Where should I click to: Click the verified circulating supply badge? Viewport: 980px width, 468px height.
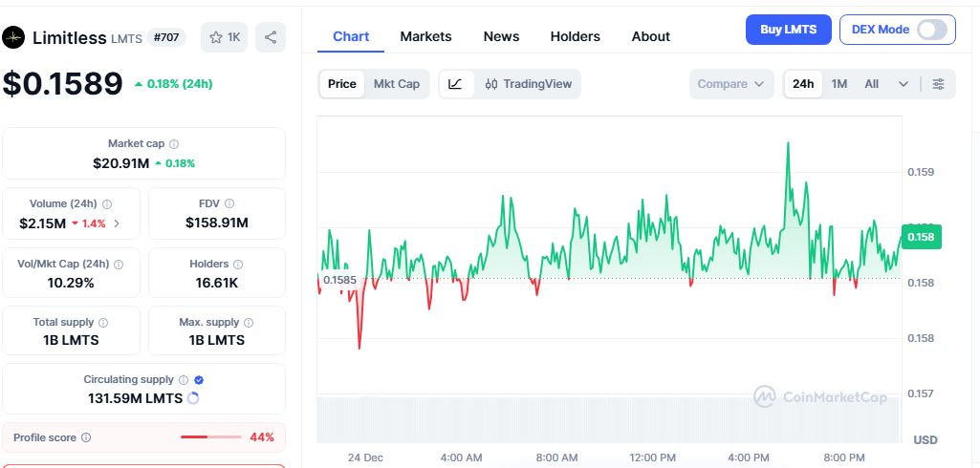pos(199,380)
